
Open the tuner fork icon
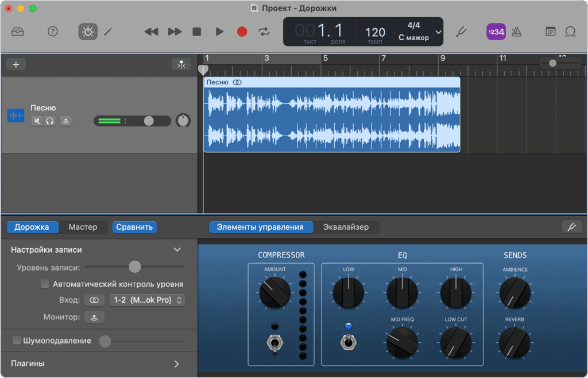(461, 32)
